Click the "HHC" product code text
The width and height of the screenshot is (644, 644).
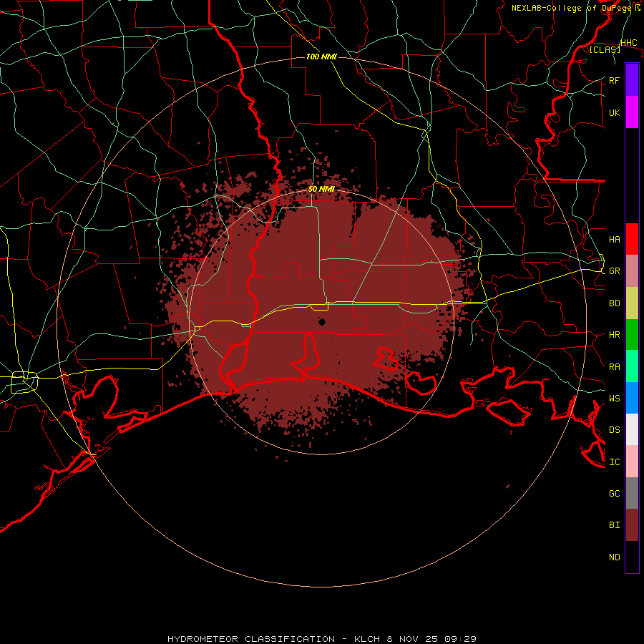pyautogui.click(x=628, y=43)
